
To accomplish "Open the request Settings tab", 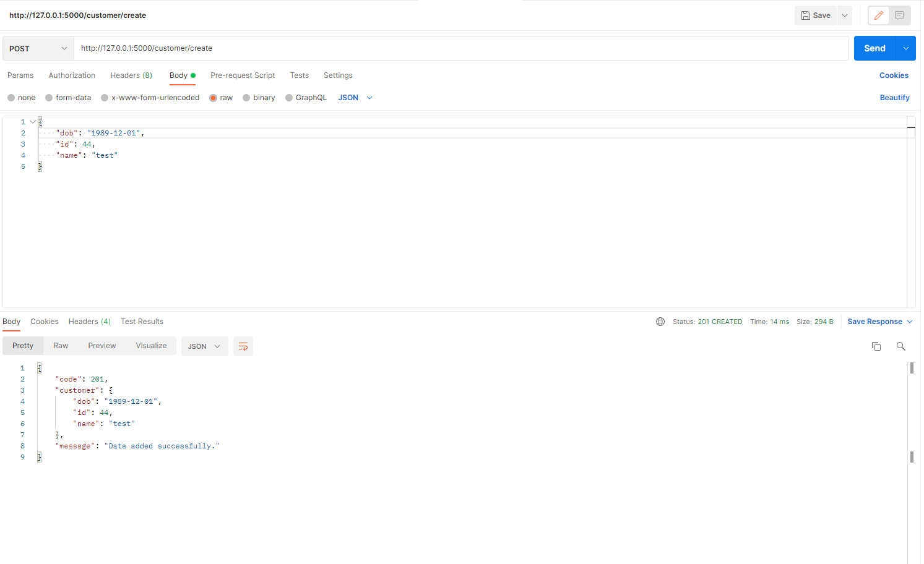I will [x=338, y=75].
